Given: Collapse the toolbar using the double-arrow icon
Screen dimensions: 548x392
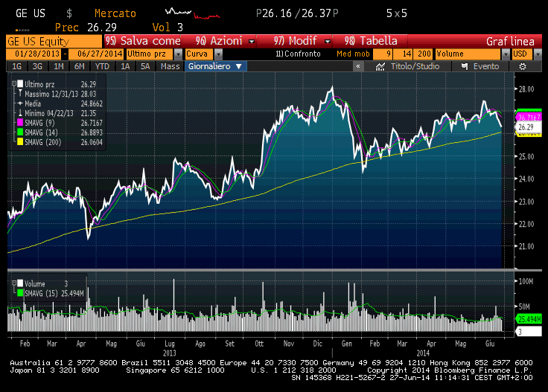Looking at the screenshot, I should click(x=357, y=66).
